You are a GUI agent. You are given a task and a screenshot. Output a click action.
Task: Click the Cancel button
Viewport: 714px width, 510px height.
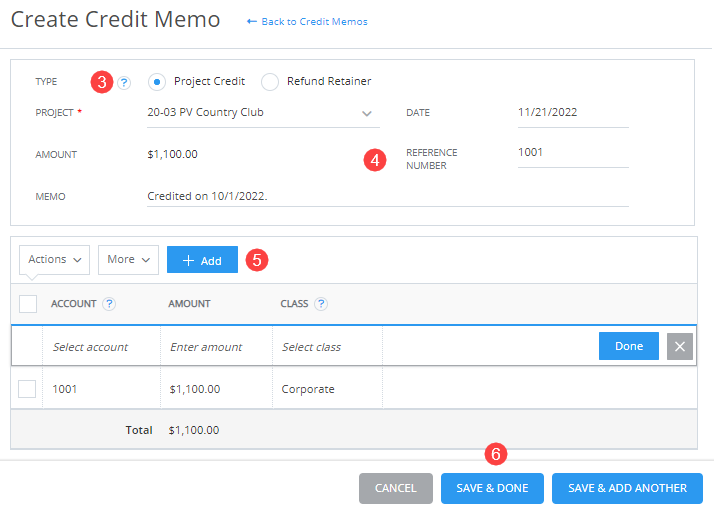pos(396,488)
